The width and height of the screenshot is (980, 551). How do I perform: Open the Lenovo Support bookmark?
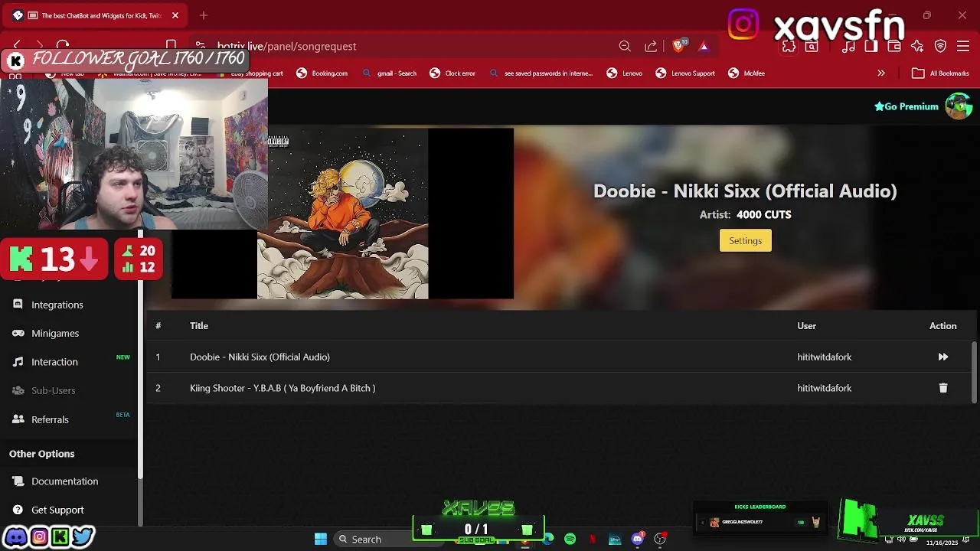pyautogui.click(x=685, y=73)
